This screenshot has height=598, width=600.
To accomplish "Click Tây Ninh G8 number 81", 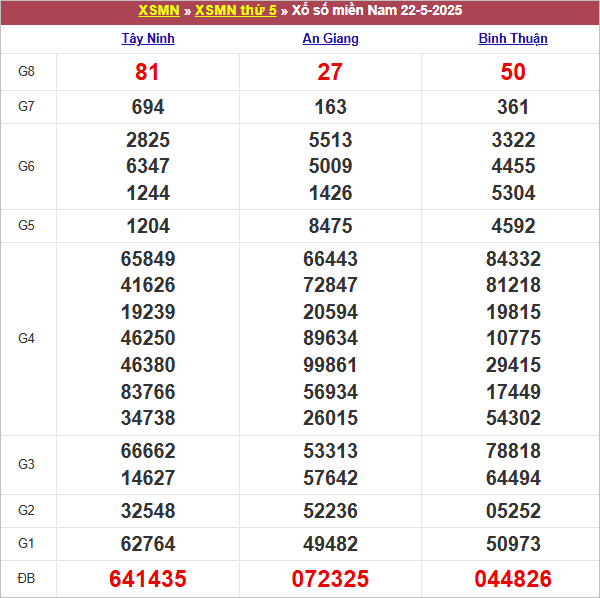I will (147, 72).
